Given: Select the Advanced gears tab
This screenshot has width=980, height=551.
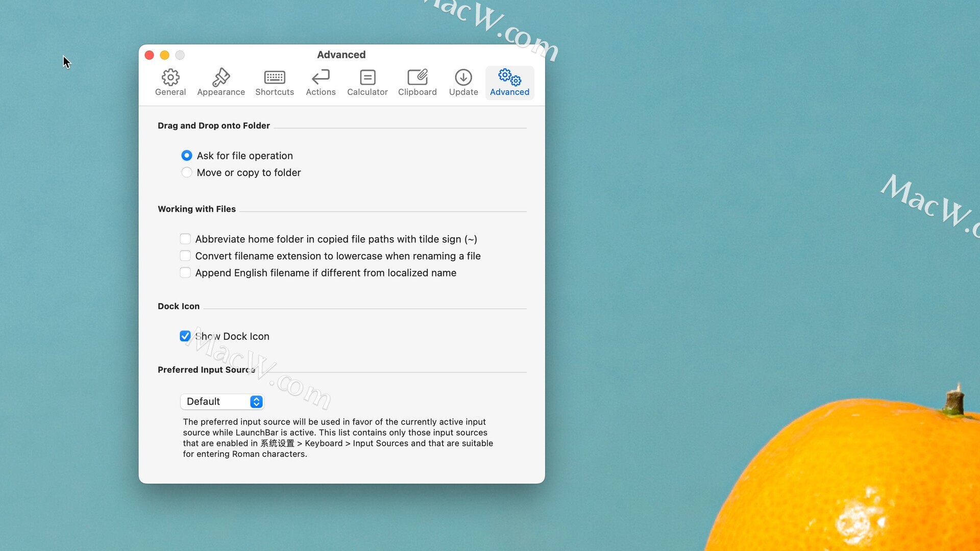Looking at the screenshot, I should (509, 83).
